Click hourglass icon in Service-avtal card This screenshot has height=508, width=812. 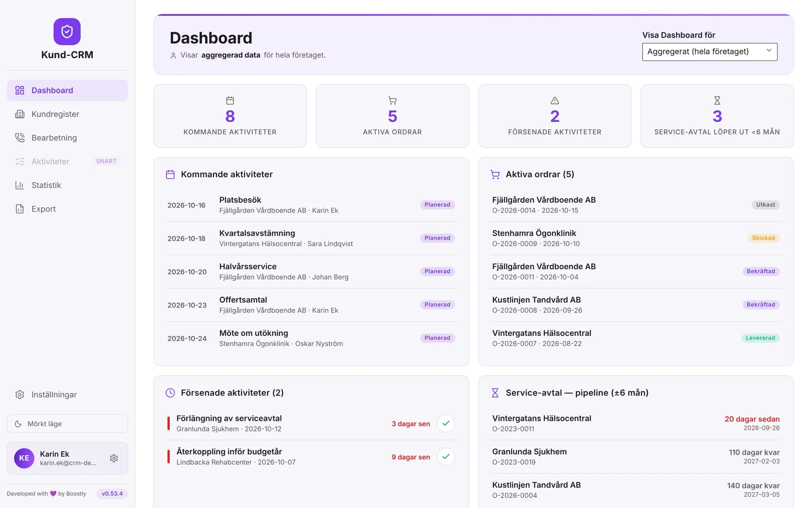tap(717, 101)
